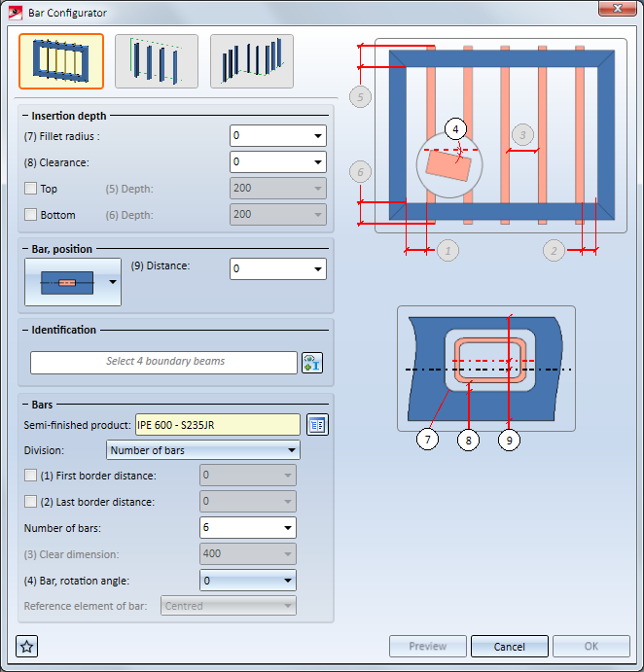Collapse the Identification section
Image resolution: width=644 pixels, height=672 pixels.
[x=25, y=330]
